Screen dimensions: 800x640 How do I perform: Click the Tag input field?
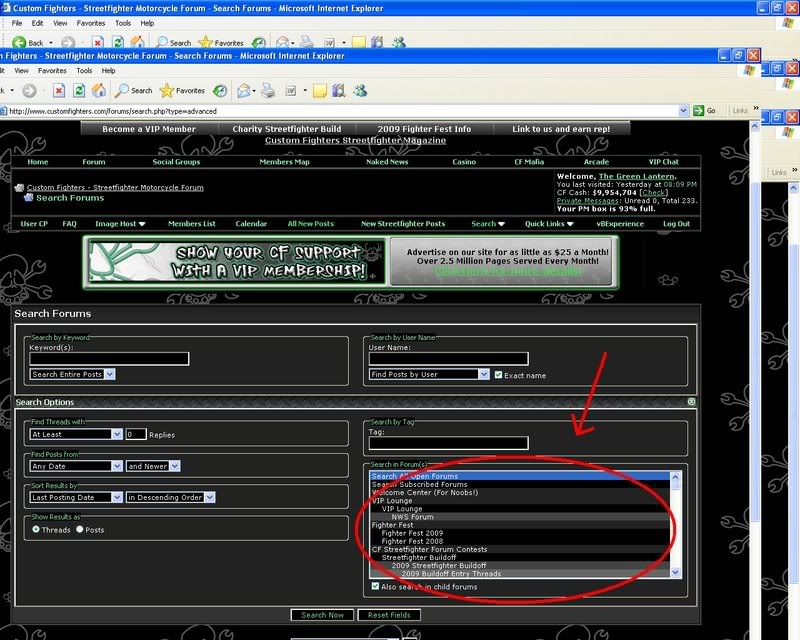tap(448, 443)
